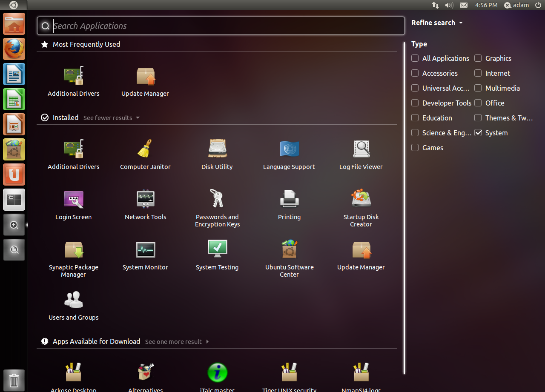This screenshot has width=545, height=392.
Task: Enable the Games filter
Action: [x=415, y=148]
